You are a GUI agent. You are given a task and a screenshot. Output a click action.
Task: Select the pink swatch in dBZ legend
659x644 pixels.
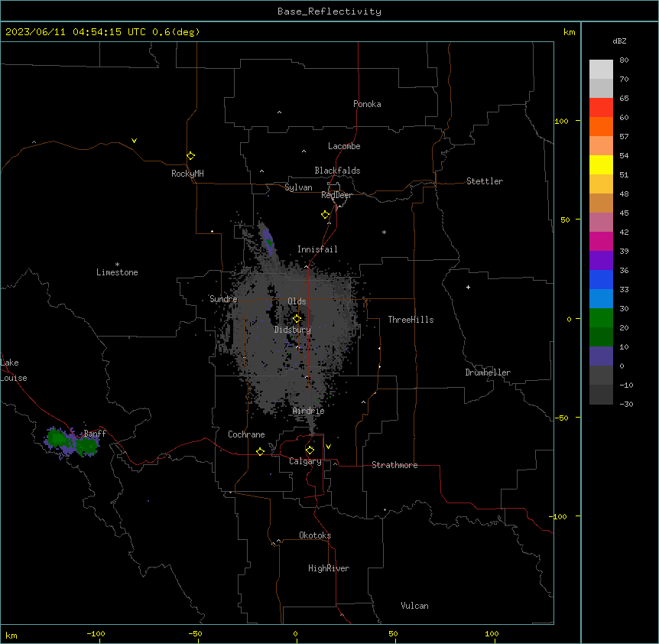(601, 223)
